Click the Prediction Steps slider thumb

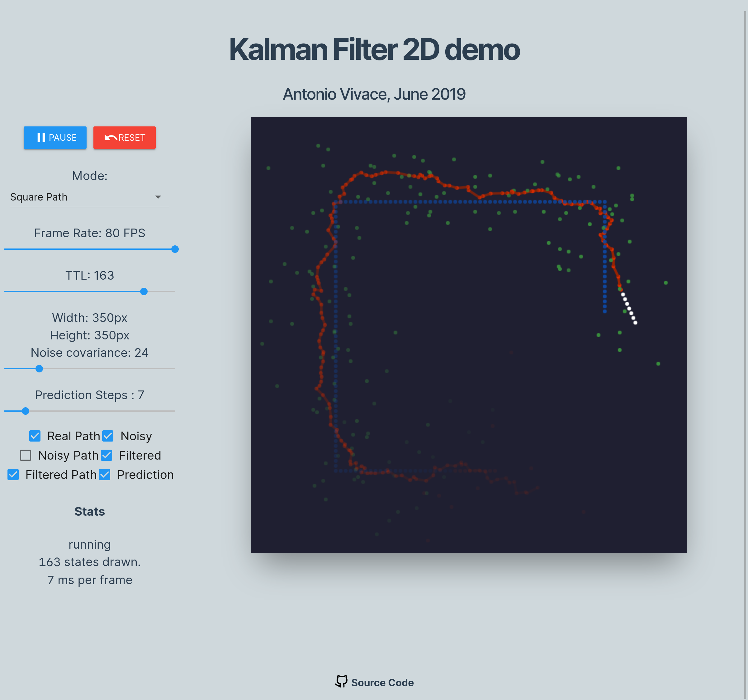pos(26,411)
